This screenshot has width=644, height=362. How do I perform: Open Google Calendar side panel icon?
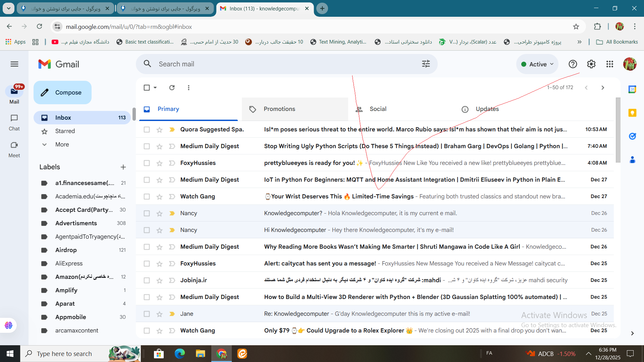[632, 89]
